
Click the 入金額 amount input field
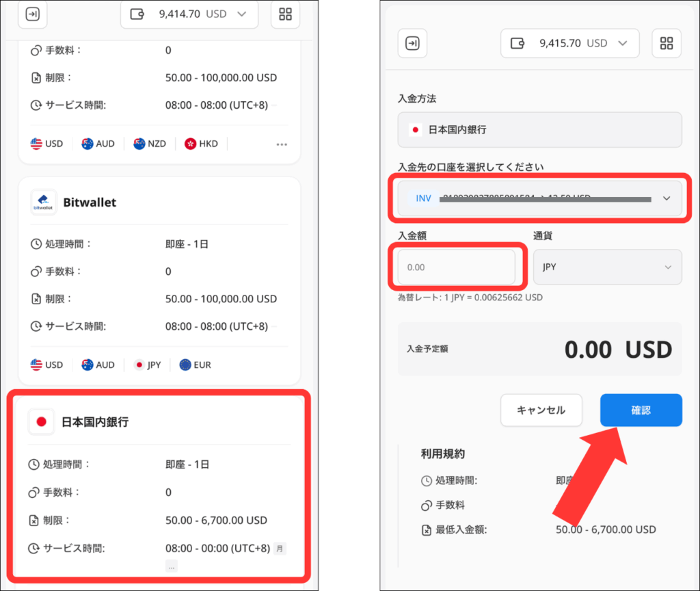456,267
